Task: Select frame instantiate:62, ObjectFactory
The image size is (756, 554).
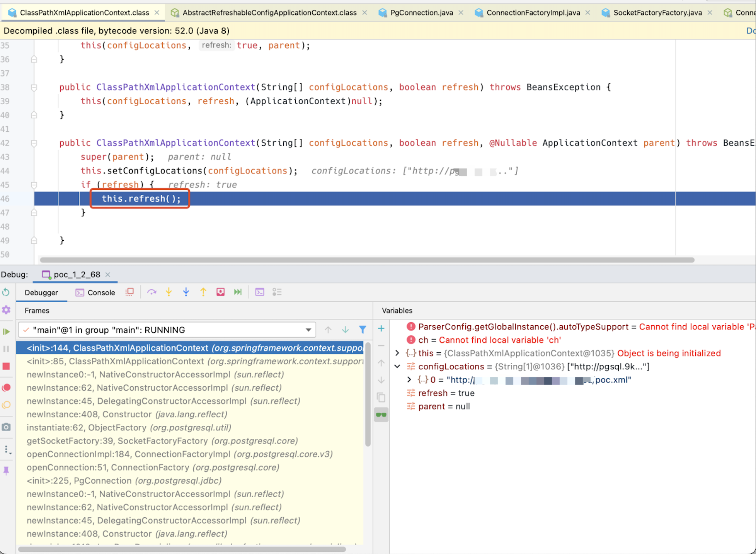Action: click(x=190, y=428)
